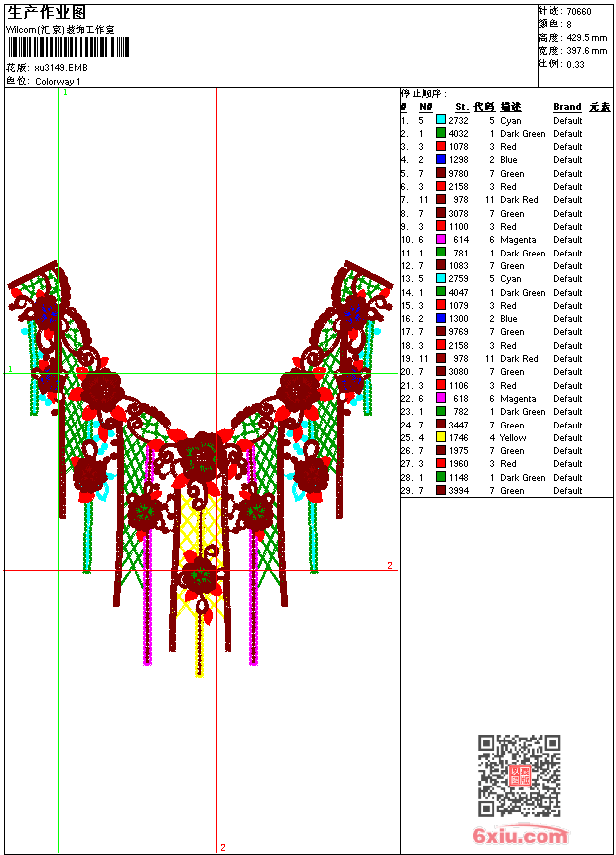The height and width of the screenshot is (855, 616).
Task: Click the 'Blue' description in row 4
Action: (508, 160)
